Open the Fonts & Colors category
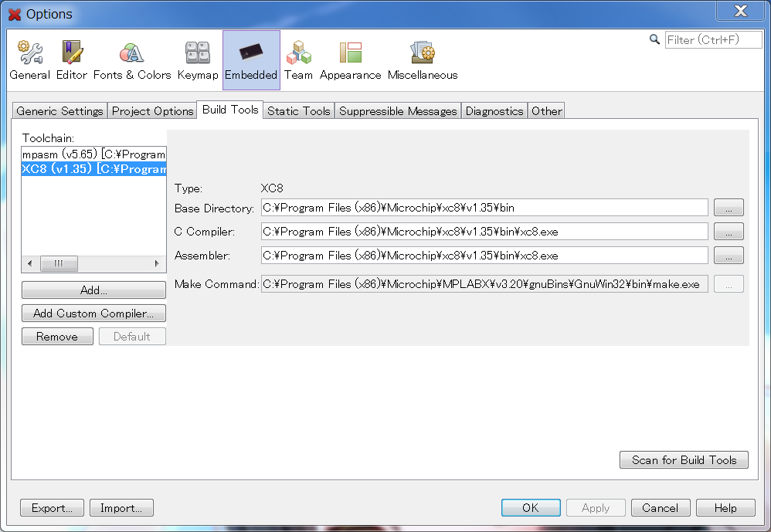Image resolution: width=771 pixels, height=532 pixels. (x=132, y=60)
